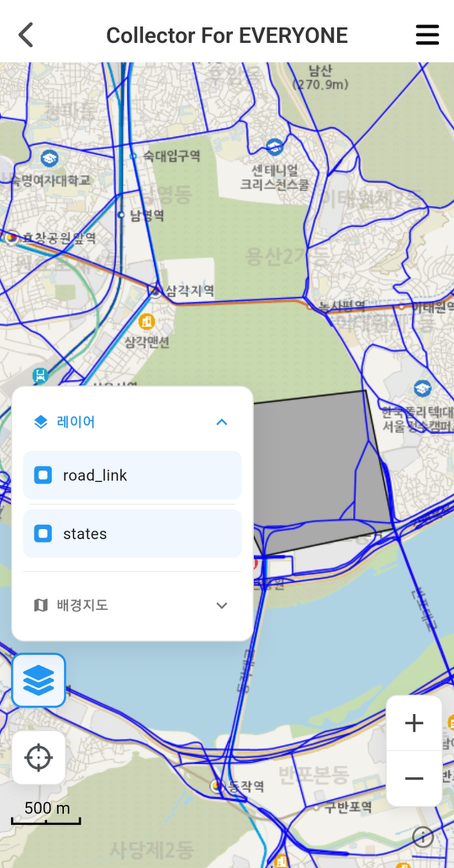Click the 숙명여자대학교 school icon
Viewport: 454px width, 868px height.
pyautogui.click(x=50, y=158)
